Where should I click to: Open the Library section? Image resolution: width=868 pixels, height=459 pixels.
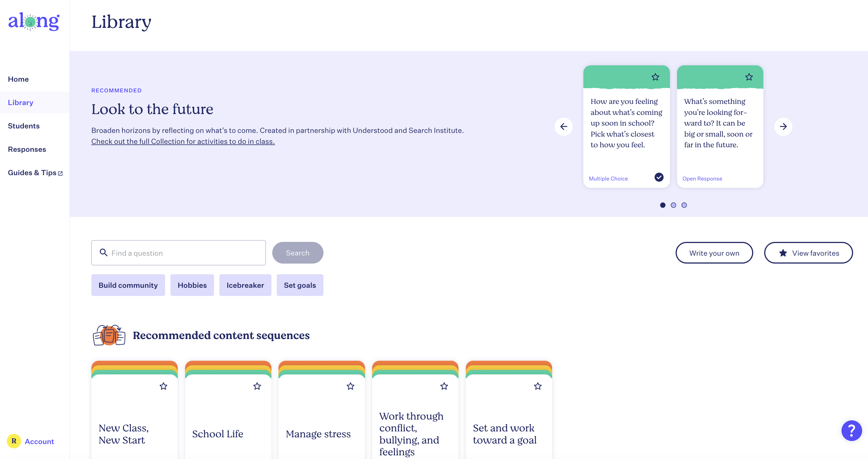pos(21,103)
